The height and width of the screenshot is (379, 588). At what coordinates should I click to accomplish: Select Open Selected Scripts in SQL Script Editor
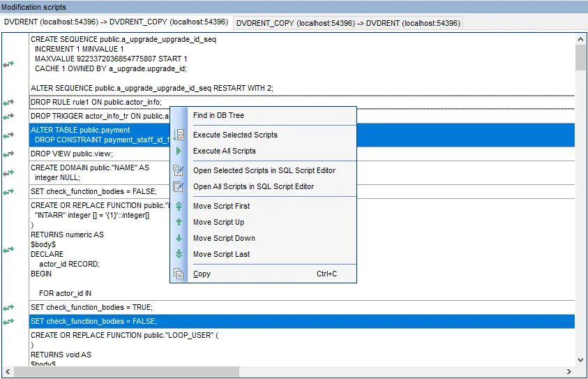click(x=264, y=170)
